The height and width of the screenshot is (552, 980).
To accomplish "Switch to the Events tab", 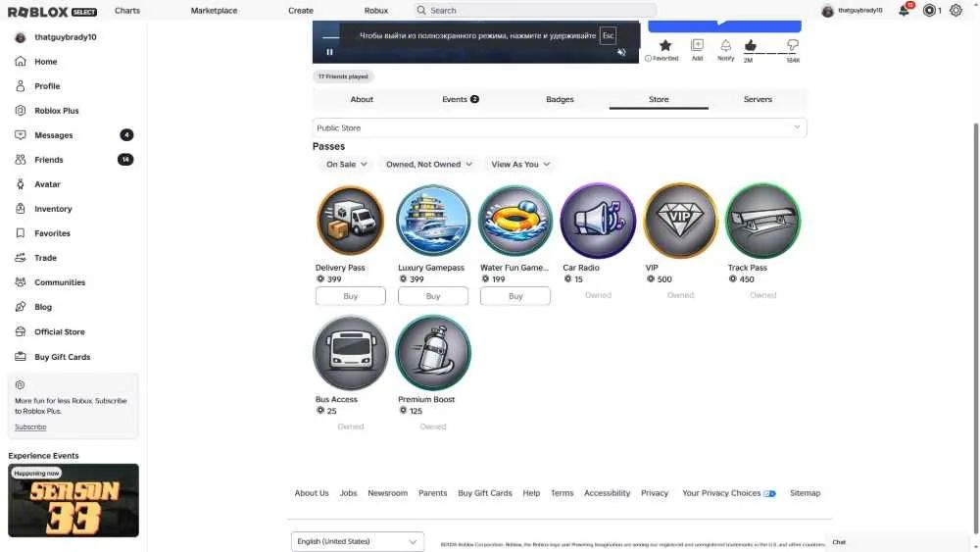I will pyautogui.click(x=460, y=99).
